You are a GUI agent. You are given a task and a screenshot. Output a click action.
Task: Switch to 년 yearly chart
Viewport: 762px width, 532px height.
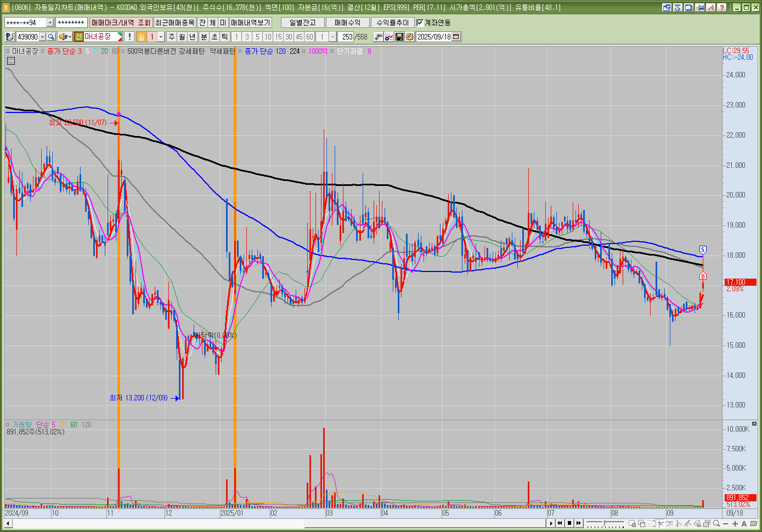pos(193,37)
